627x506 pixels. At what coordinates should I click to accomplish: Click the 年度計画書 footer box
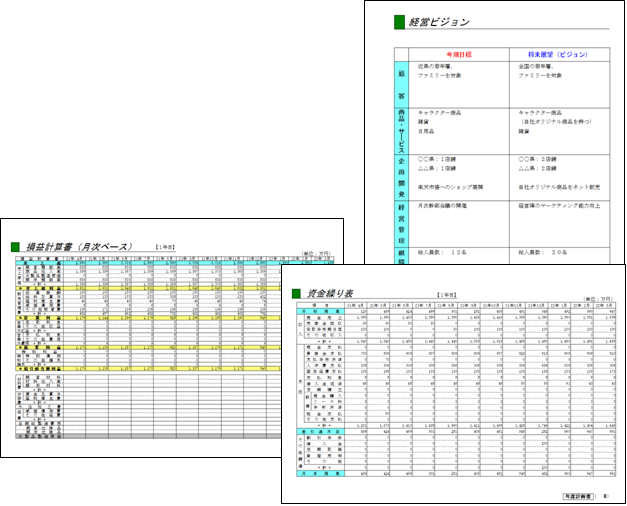tap(578, 496)
